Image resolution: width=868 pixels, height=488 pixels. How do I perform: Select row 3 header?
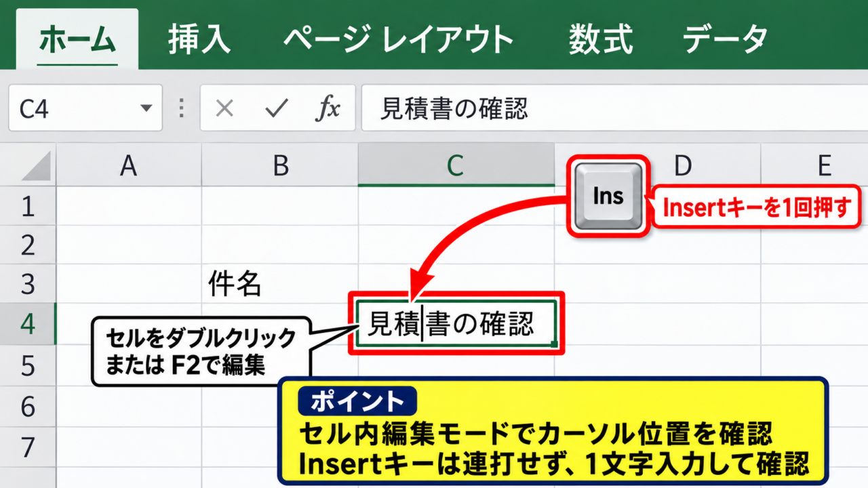pyautogui.click(x=28, y=285)
